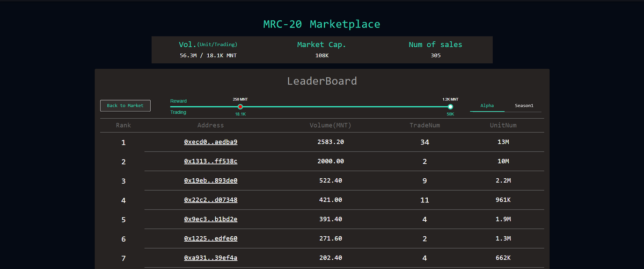Click the Reward label on the slider
Image resolution: width=644 pixels, height=269 pixels.
click(179, 101)
